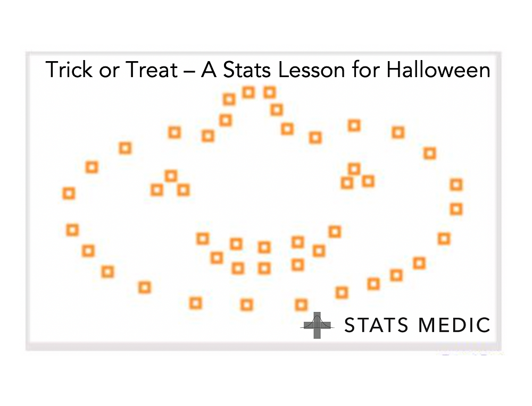Click the STATS MEDIC brand text

coord(417,325)
